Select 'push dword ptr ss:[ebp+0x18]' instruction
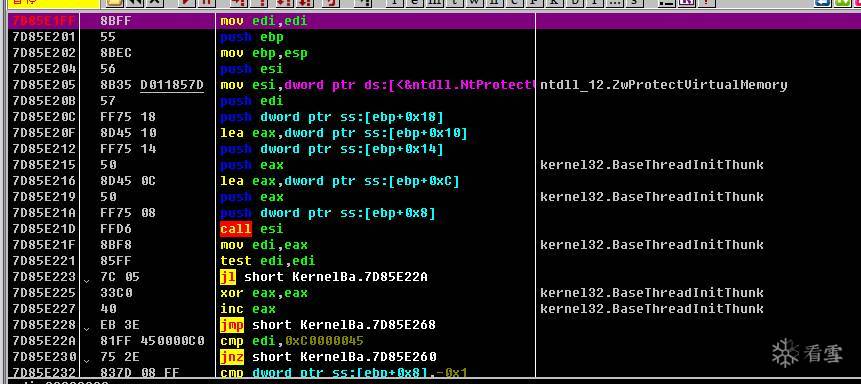The width and height of the screenshot is (861, 384). pyautogui.click(x=332, y=117)
